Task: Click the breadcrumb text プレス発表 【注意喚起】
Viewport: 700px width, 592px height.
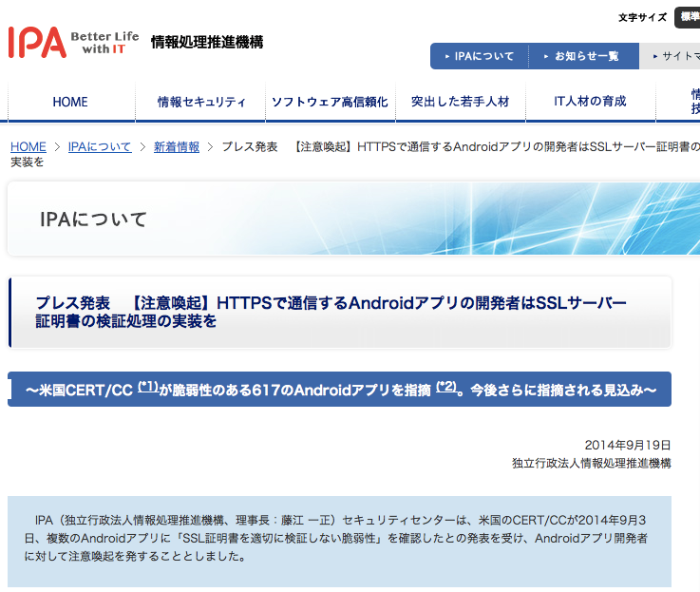Action: coord(288,146)
